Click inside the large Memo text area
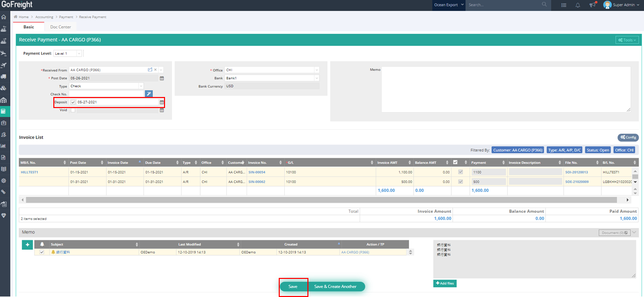Image resolution: width=644 pixels, height=297 pixels. click(x=506, y=89)
